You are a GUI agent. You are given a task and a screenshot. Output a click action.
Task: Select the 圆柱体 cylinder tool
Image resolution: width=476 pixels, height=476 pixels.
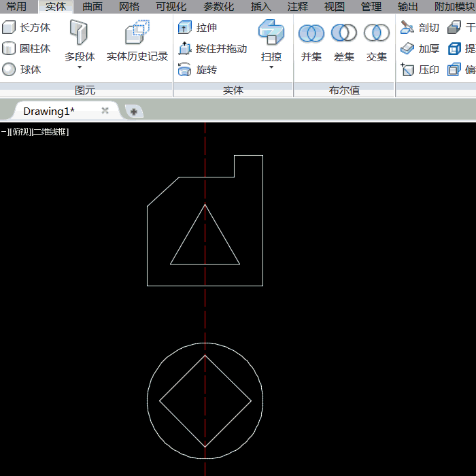tap(26, 48)
